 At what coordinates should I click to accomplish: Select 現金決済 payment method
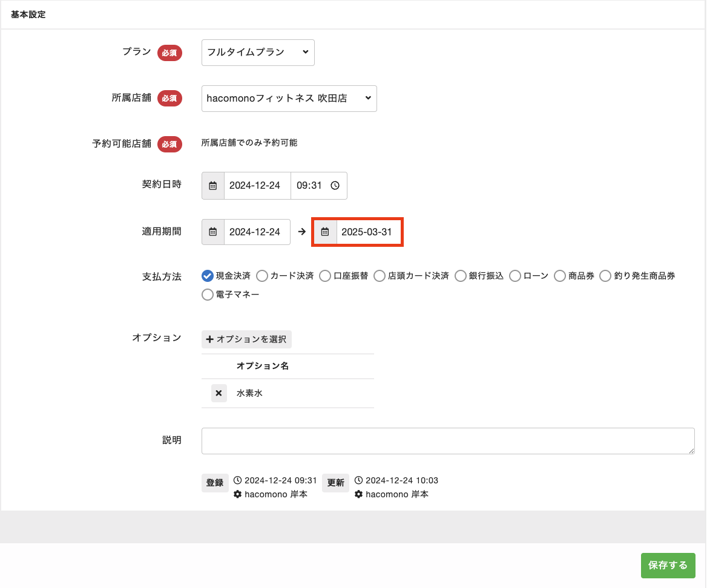(208, 276)
